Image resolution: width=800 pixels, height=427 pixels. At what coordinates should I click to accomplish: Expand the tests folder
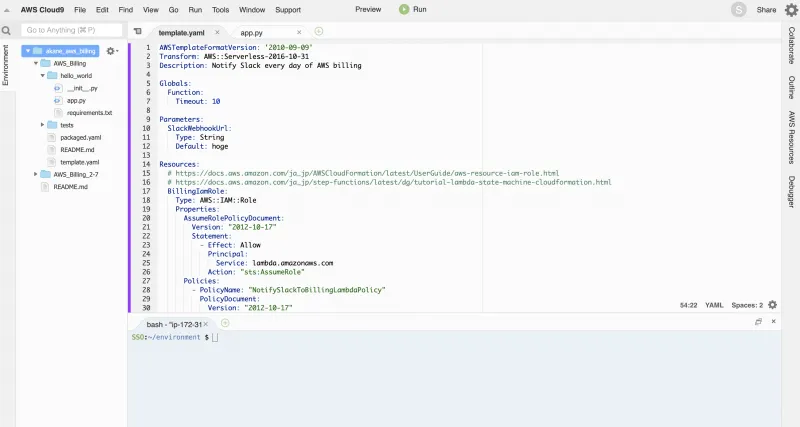click(x=43, y=125)
